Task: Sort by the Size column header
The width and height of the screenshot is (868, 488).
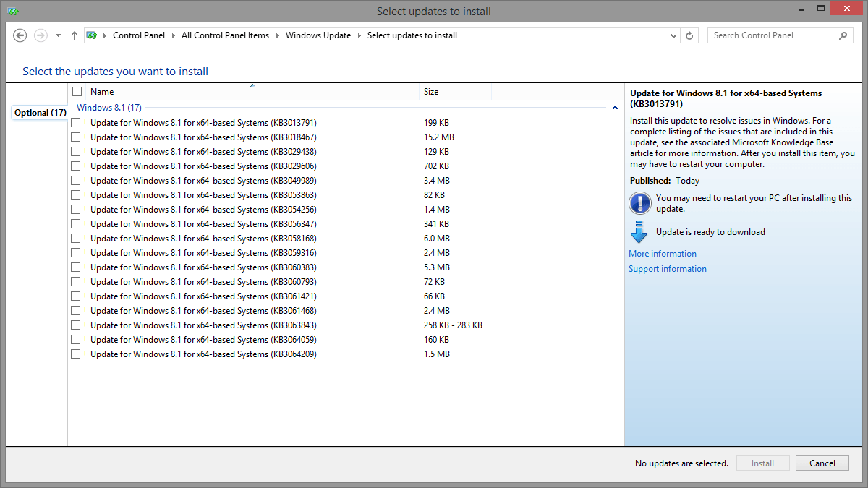Action: [x=456, y=92]
